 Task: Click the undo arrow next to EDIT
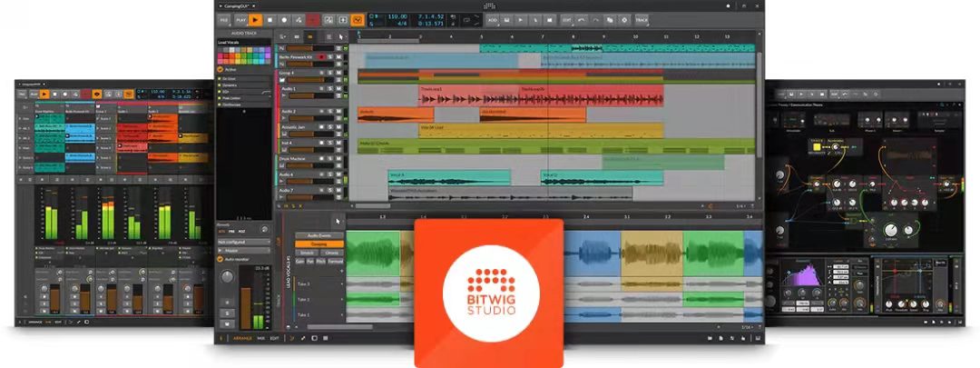pos(582,18)
